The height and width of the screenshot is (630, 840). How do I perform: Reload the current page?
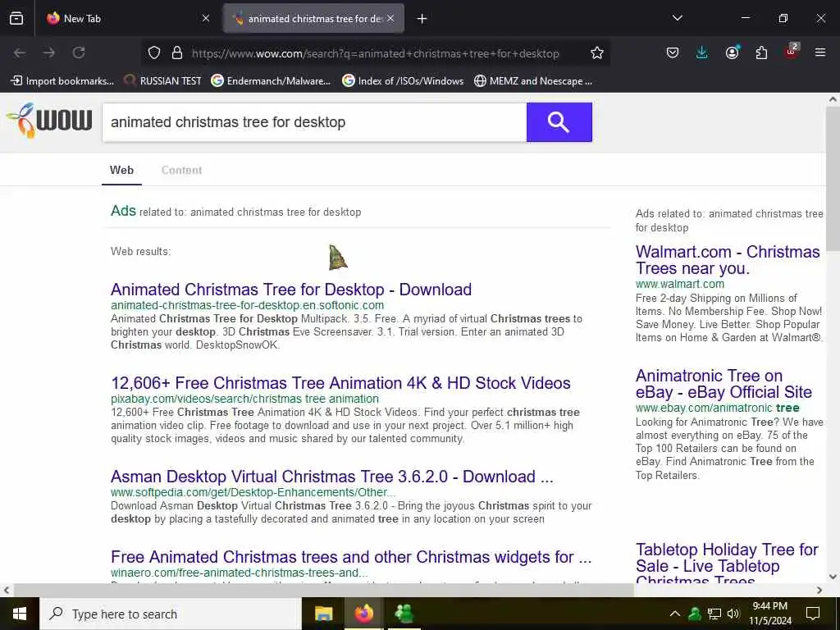point(79,52)
